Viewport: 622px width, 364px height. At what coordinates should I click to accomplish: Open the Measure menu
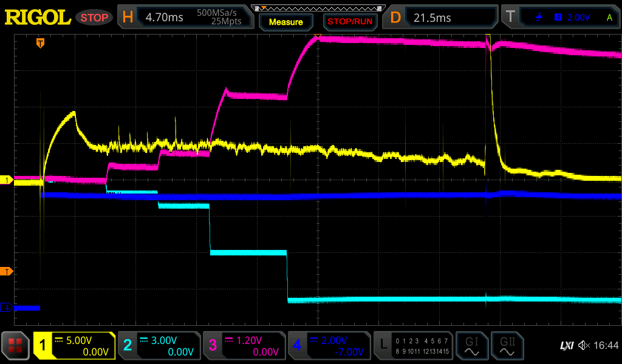pos(285,22)
